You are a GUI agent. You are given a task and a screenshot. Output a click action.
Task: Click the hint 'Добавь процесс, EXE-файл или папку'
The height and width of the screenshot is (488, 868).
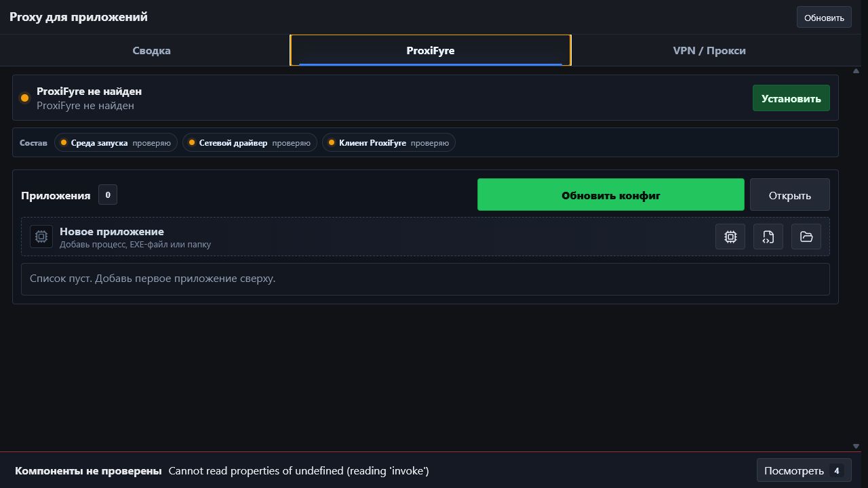pos(135,244)
